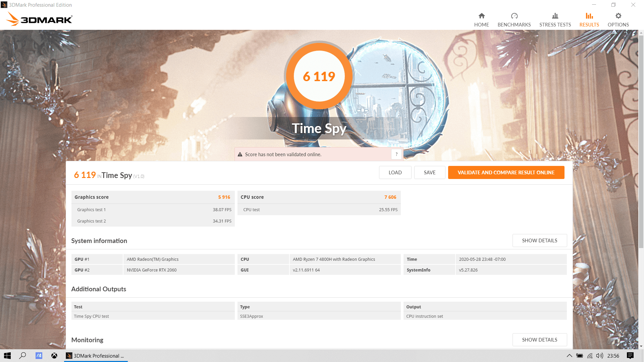Viewport: 644px width, 362px height.
Task: Click the page vertical scrollbar thumb
Action: 641,142
